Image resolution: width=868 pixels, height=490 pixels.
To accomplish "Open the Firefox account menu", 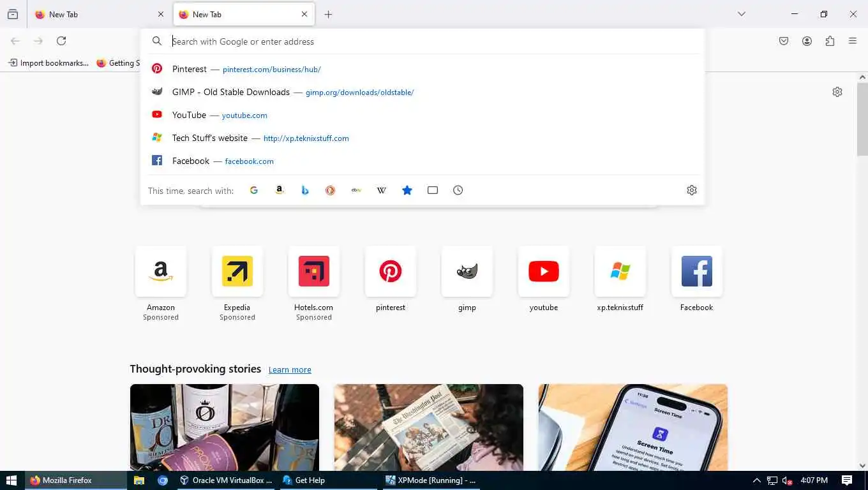I will pyautogui.click(x=807, y=41).
